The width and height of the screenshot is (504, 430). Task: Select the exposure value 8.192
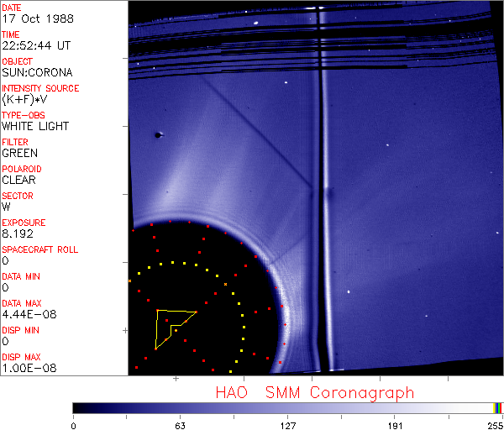coord(18,233)
